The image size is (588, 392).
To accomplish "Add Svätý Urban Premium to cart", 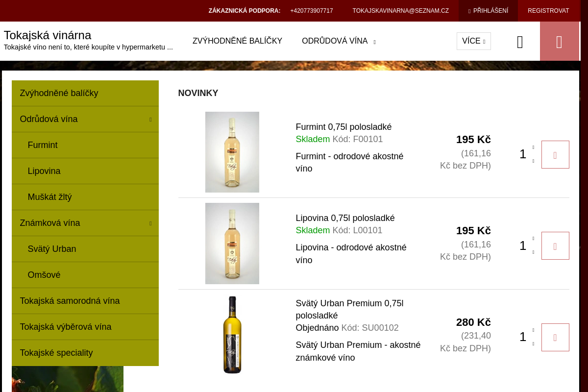I will [555, 337].
